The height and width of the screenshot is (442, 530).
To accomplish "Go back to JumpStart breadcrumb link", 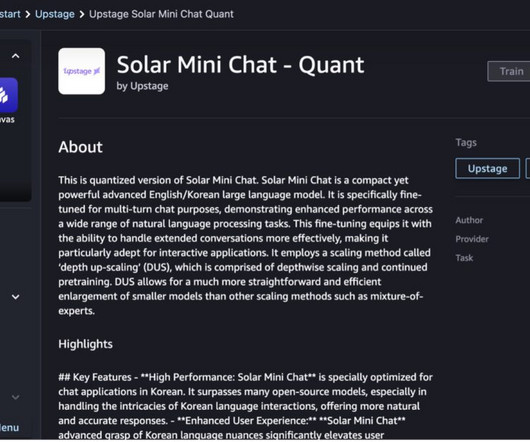I will [x=10, y=14].
